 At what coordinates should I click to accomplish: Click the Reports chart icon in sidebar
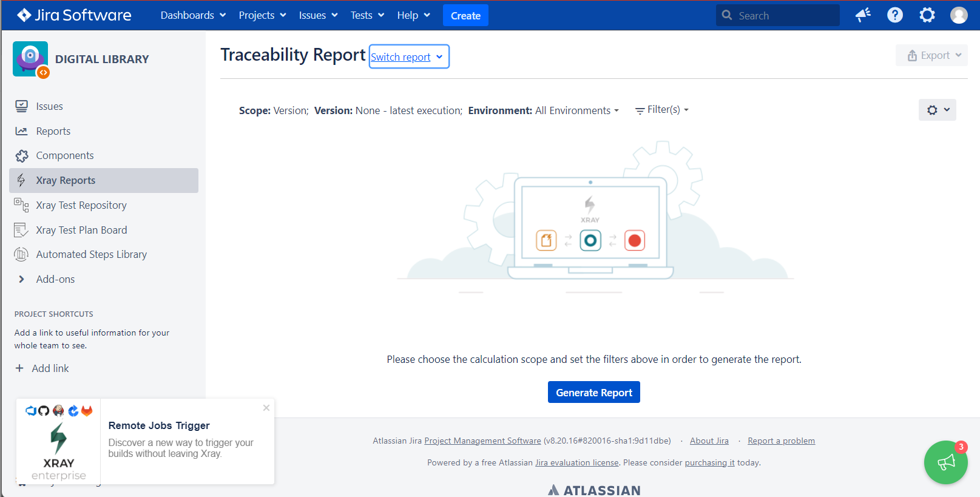pyautogui.click(x=21, y=131)
